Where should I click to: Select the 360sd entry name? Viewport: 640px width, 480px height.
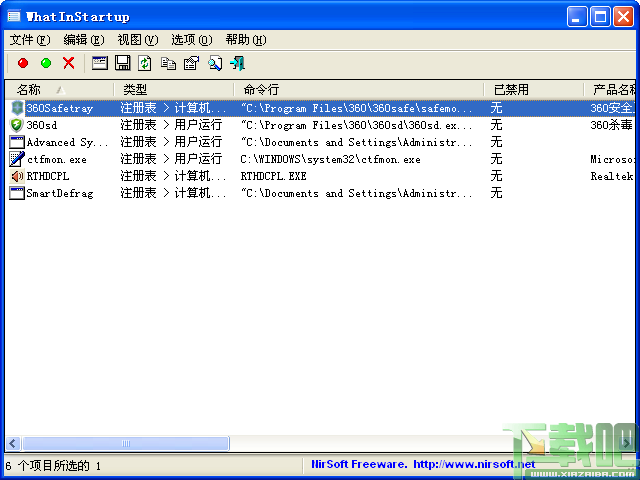(42, 125)
